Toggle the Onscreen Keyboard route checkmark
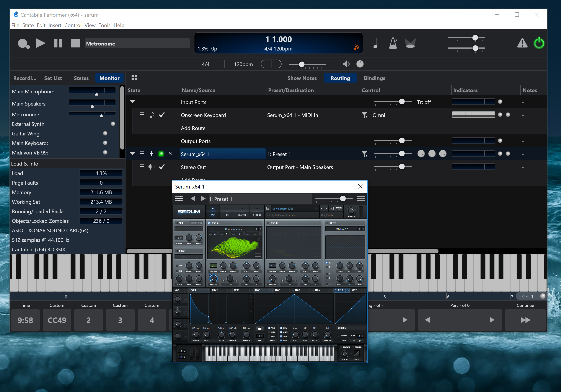Image resolution: width=561 pixels, height=392 pixels. point(161,115)
